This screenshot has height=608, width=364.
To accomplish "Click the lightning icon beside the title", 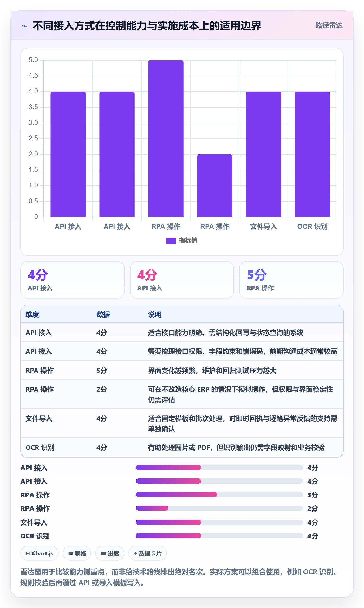I will 25,26.
